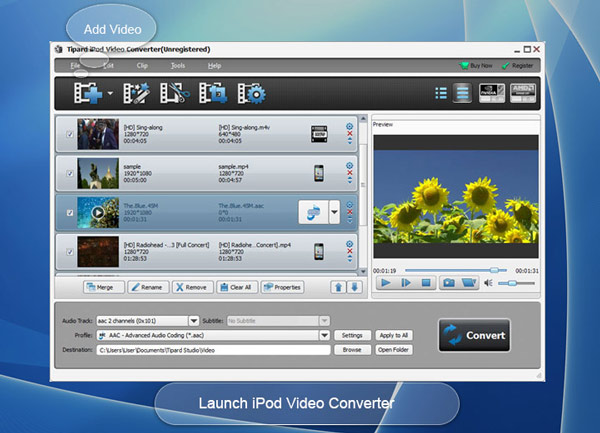Open the Clip menu
This screenshot has width=600, height=433.
point(142,65)
